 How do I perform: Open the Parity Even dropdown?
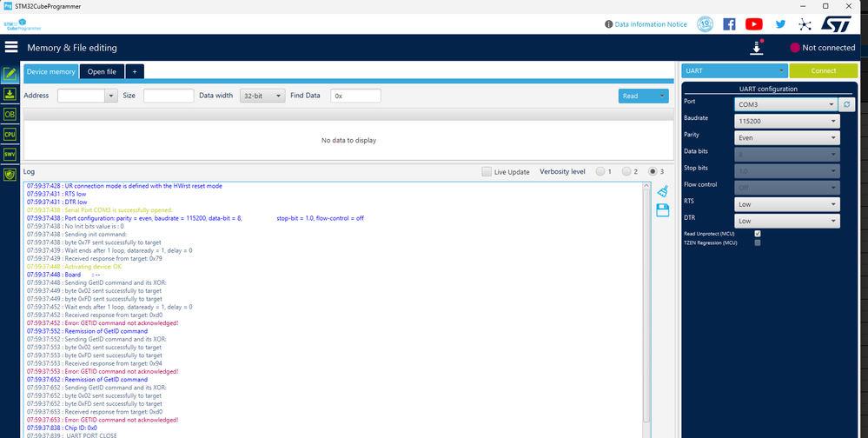pos(786,137)
